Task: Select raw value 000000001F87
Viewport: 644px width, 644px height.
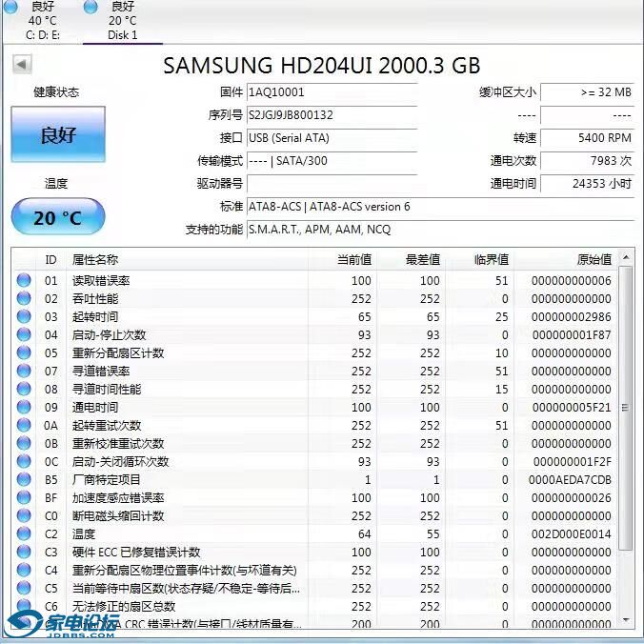Action: 572,335
